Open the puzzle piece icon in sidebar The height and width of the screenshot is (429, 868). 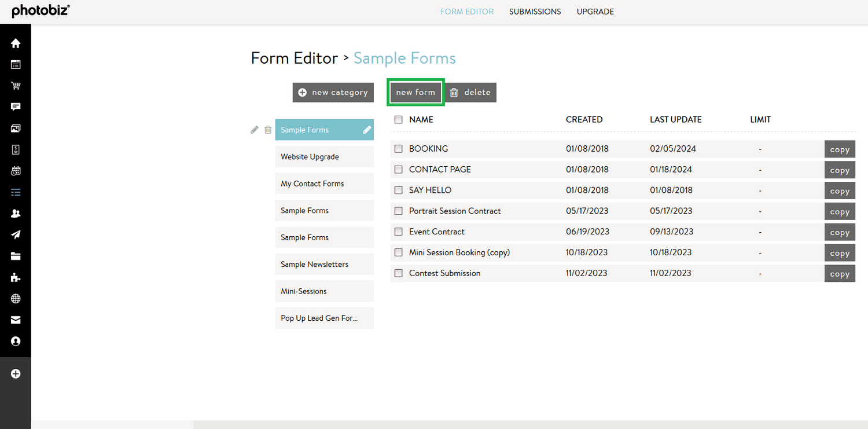click(x=16, y=277)
